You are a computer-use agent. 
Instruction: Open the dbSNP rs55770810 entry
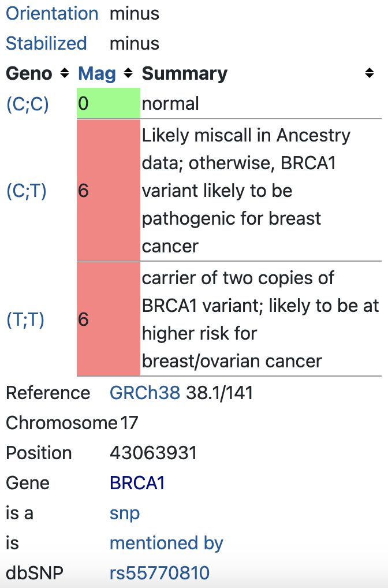(160, 573)
